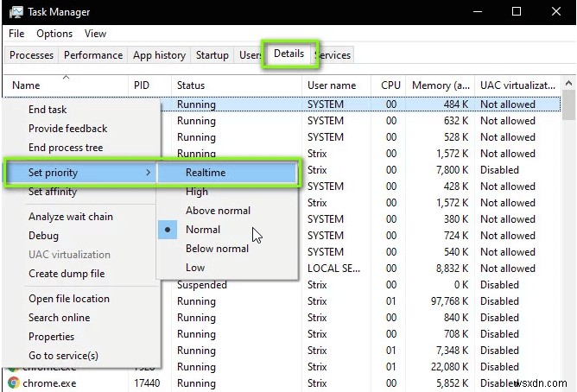The width and height of the screenshot is (577, 392).
Task: Open the View menu
Action: 95,34
